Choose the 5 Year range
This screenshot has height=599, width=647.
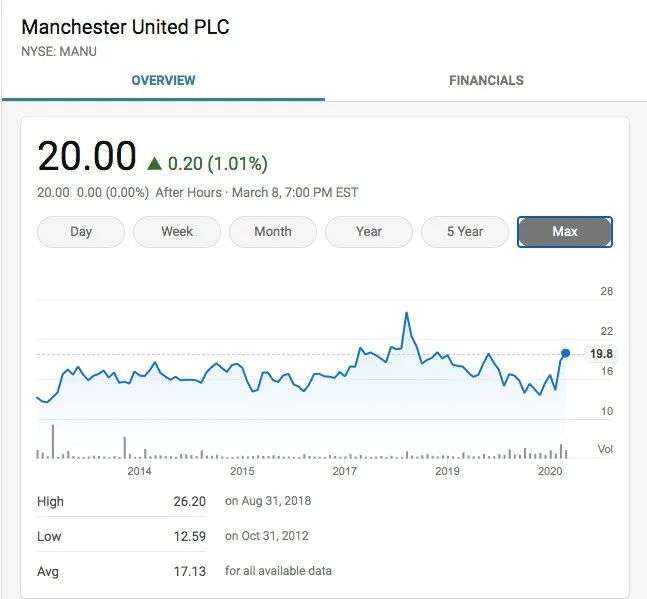[465, 232]
